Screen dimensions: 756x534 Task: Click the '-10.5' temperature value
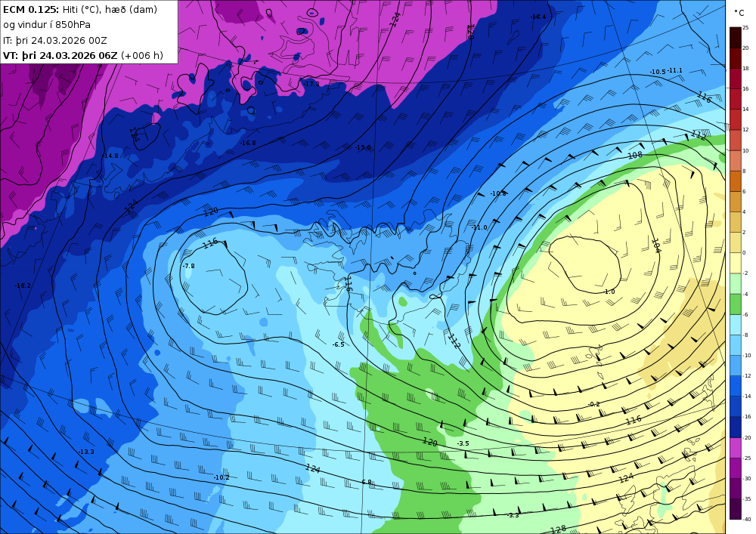click(x=658, y=72)
